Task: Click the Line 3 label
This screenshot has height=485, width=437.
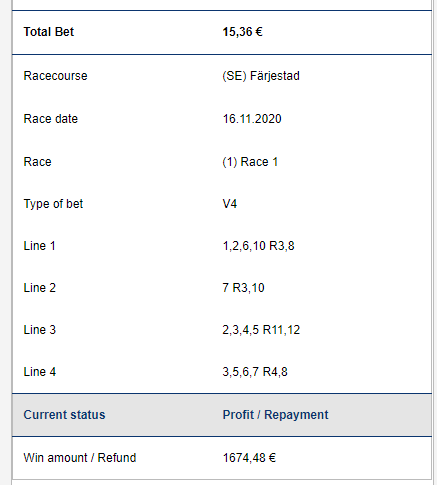Action: tap(39, 330)
